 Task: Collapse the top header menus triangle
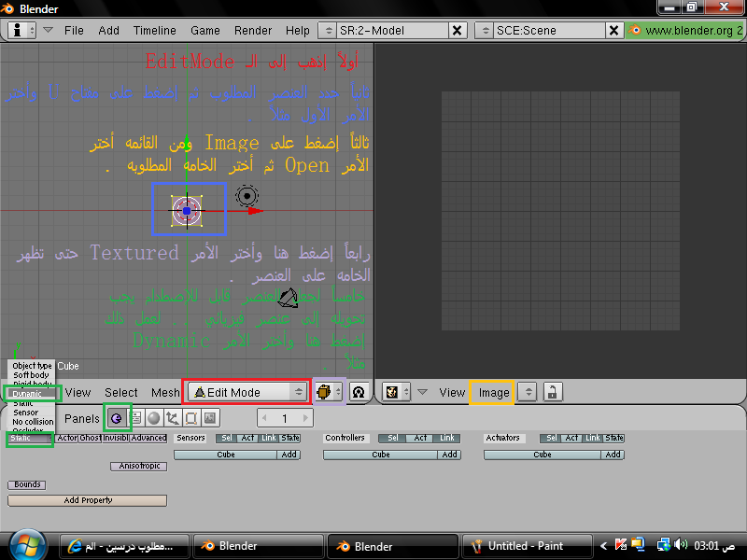(x=48, y=30)
